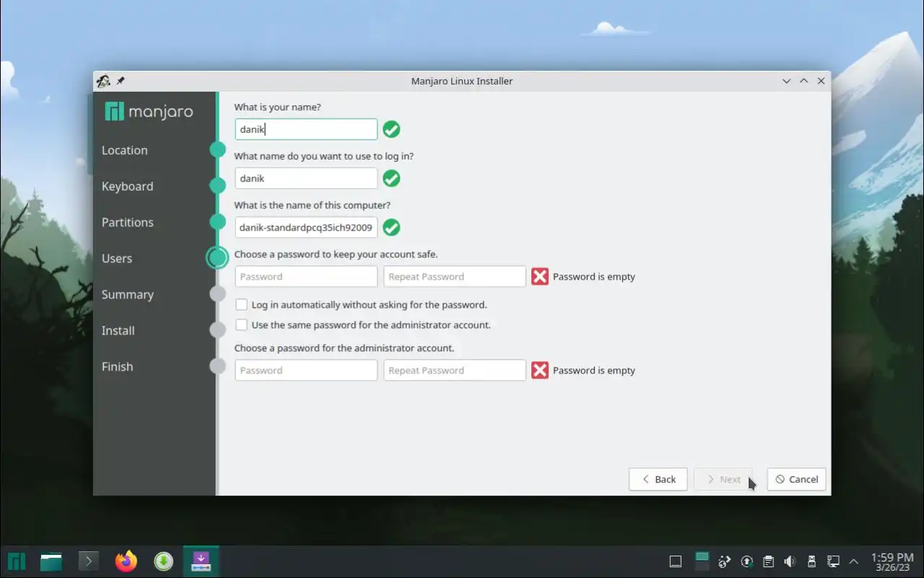Viewport: 924px width, 578px height.
Task: Open the removable USB devices tray icon
Action: click(811, 561)
